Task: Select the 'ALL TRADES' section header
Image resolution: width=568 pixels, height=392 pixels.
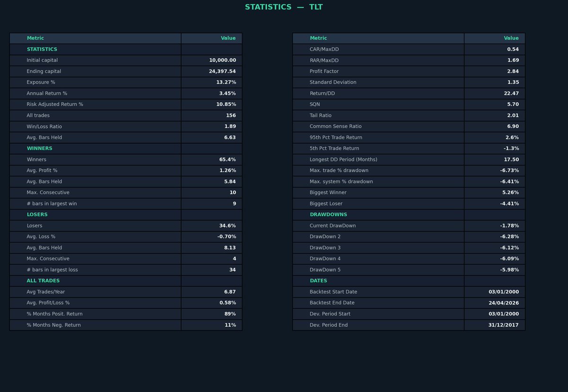Action: point(43,281)
